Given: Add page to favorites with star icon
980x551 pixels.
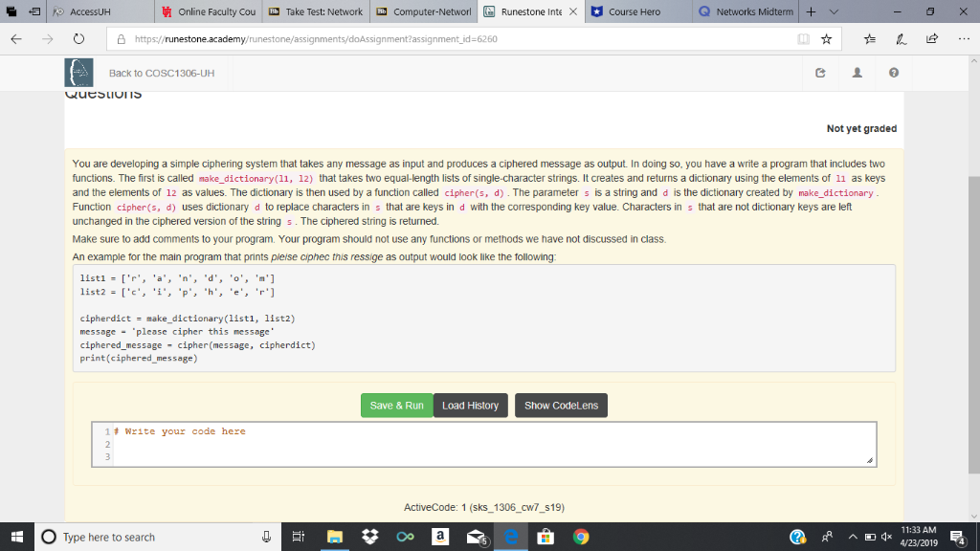Looking at the screenshot, I should click(x=826, y=38).
